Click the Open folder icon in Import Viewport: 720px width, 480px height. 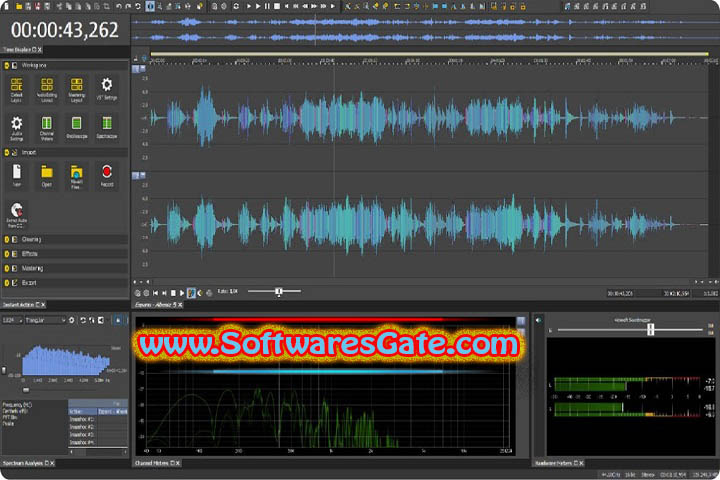point(47,175)
